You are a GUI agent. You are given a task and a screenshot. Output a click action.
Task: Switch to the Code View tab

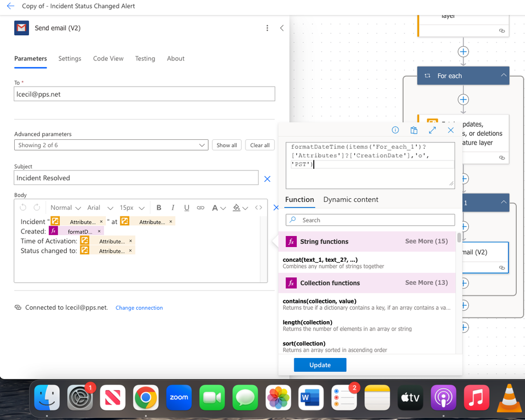tap(108, 59)
